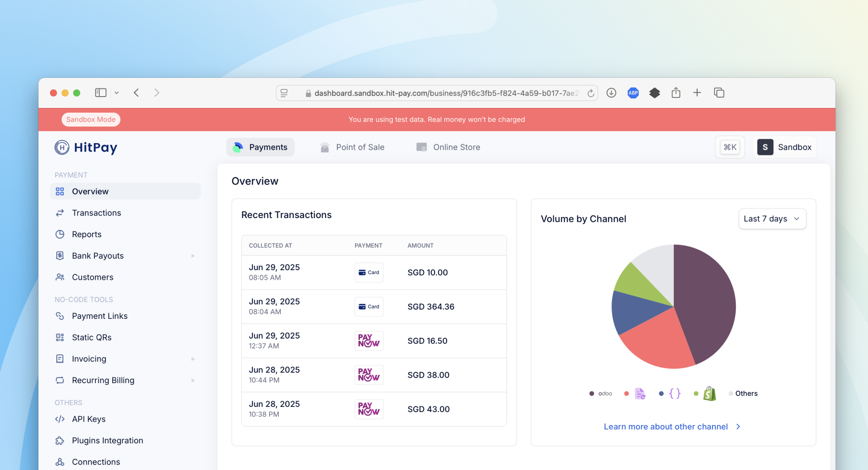The height and width of the screenshot is (470, 868).
Task: Open the browser sidebar options chevron
Action: pos(117,93)
